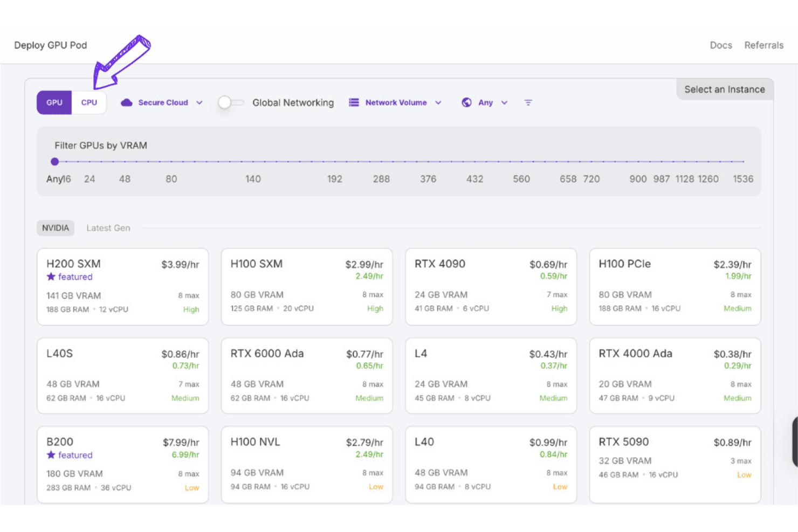798x532 pixels.
Task: Click the 141 GB VRAM text
Action: click(74, 295)
